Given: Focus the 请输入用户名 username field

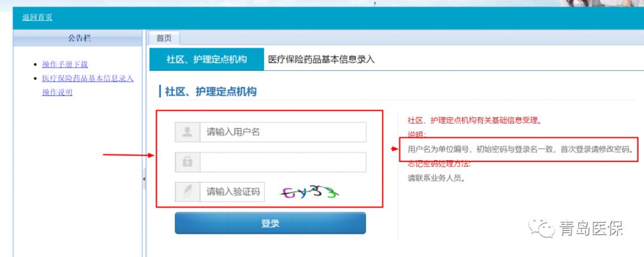Looking at the screenshot, I should (283, 132).
